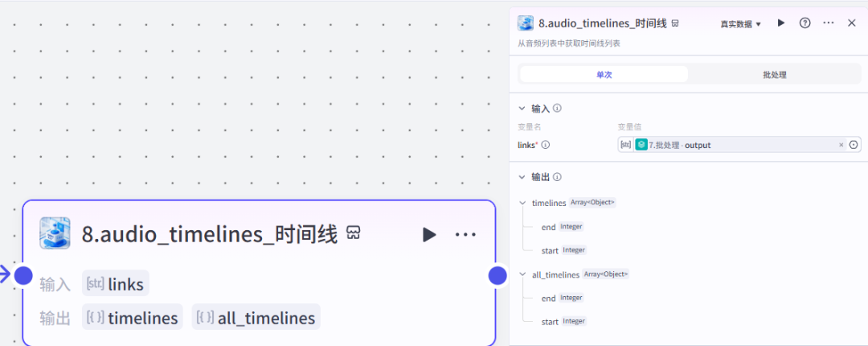Viewport: 868px width, 346px height.
Task: Switch to the 批处理 tab
Action: click(x=775, y=74)
